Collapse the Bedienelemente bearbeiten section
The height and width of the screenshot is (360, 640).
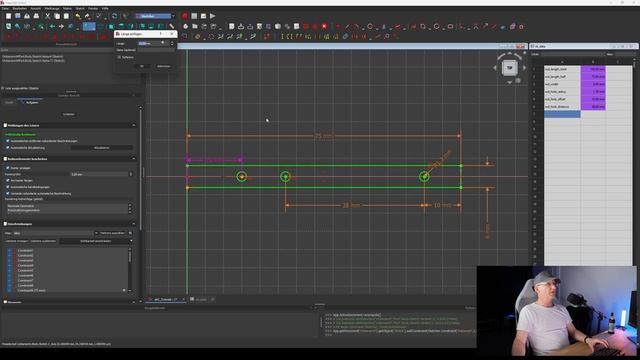point(133,159)
